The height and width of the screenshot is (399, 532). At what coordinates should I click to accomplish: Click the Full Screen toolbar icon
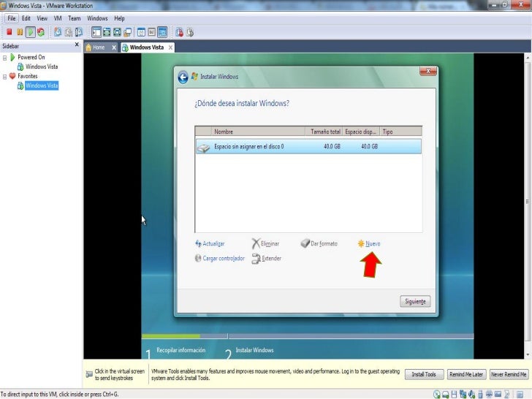[118, 32]
